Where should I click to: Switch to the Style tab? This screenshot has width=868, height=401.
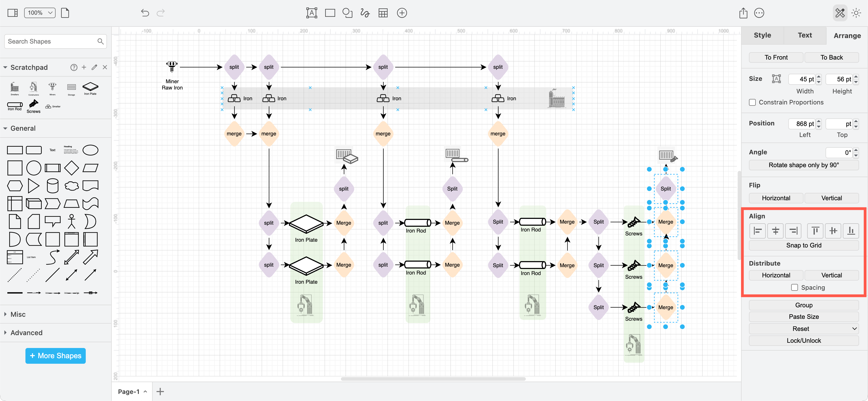(763, 35)
